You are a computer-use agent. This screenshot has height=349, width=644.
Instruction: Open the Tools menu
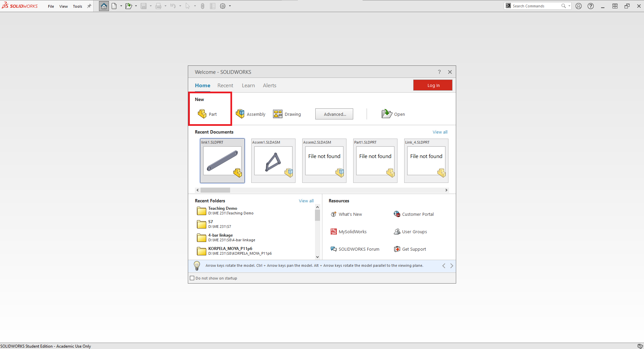click(x=77, y=6)
